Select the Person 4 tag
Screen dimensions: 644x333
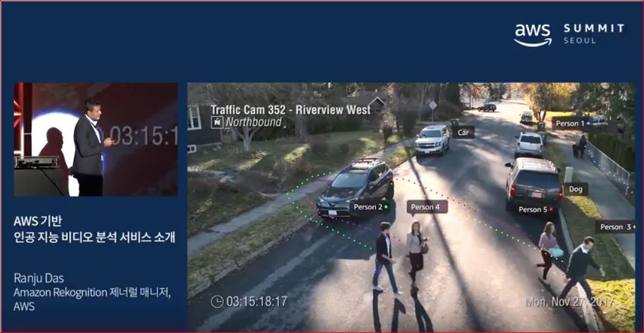pos(427,207)
